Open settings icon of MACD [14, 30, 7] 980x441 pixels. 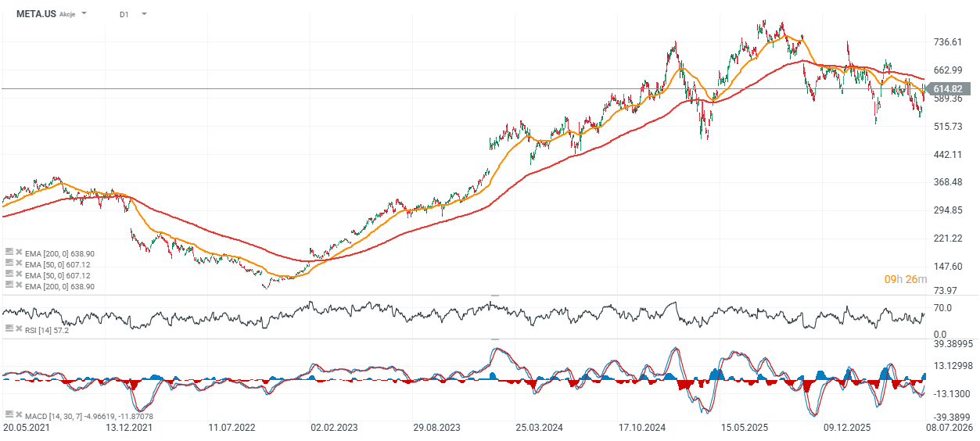pos(9,415)
